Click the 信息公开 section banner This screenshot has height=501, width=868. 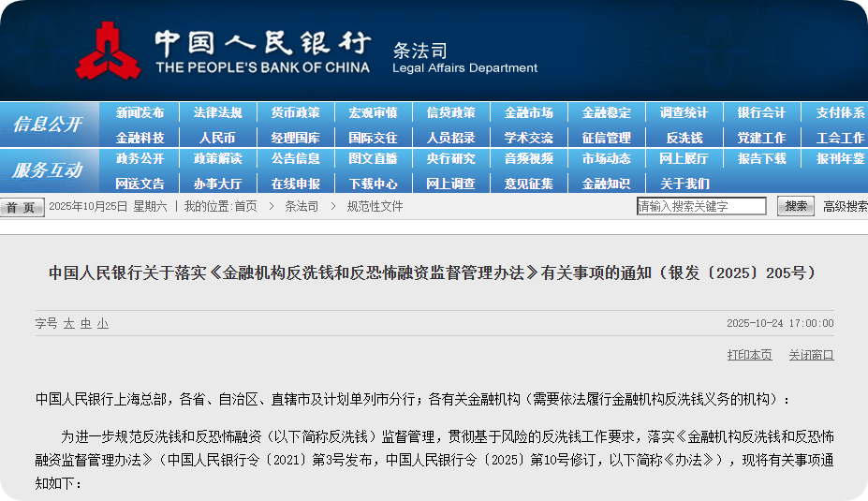[x=49, y=124]
